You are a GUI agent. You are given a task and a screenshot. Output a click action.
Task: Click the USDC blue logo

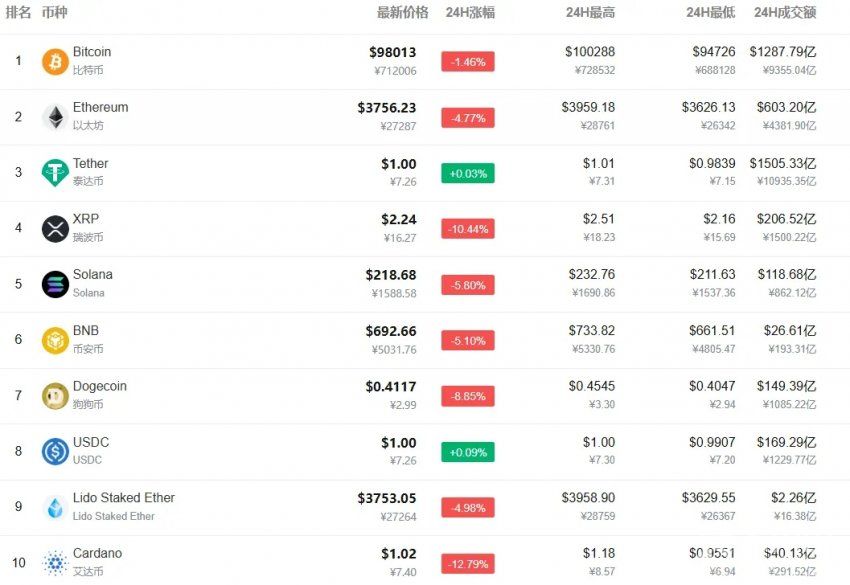(x=55, y=452)
